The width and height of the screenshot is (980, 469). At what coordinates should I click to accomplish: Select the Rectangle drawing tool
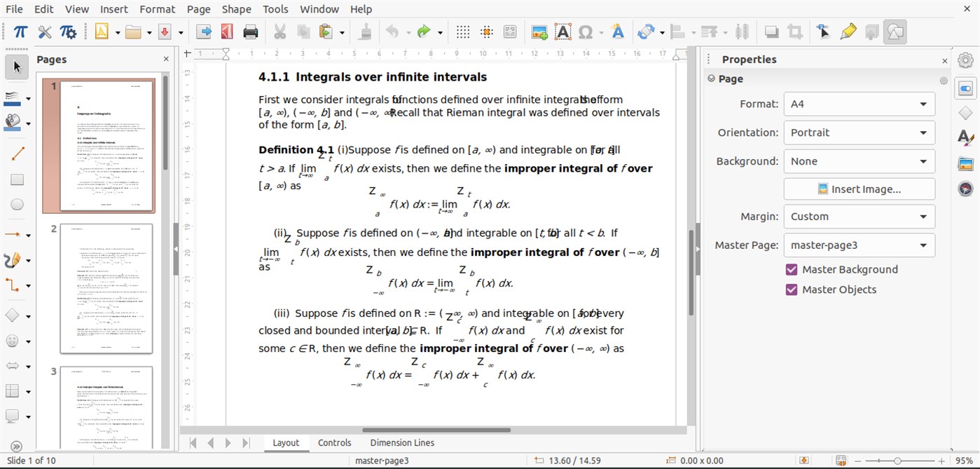tap(17, 179)
